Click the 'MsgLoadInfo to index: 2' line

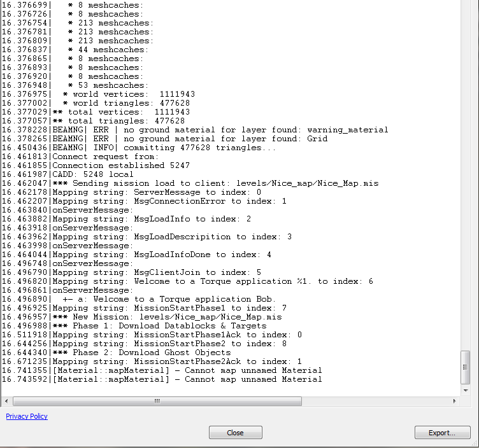click(x=127, y=219)
